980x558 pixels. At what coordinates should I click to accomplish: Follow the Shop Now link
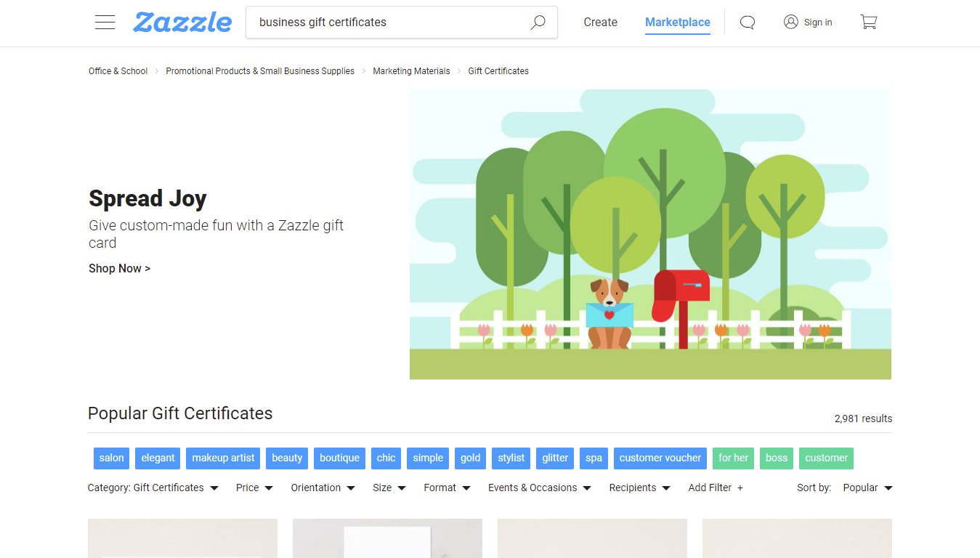(x=120, y=268)
